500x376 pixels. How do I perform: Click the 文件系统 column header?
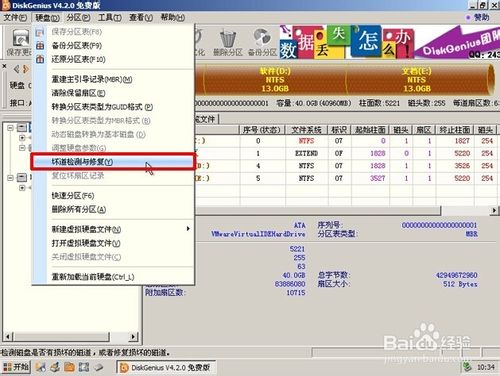coord(307,130)
